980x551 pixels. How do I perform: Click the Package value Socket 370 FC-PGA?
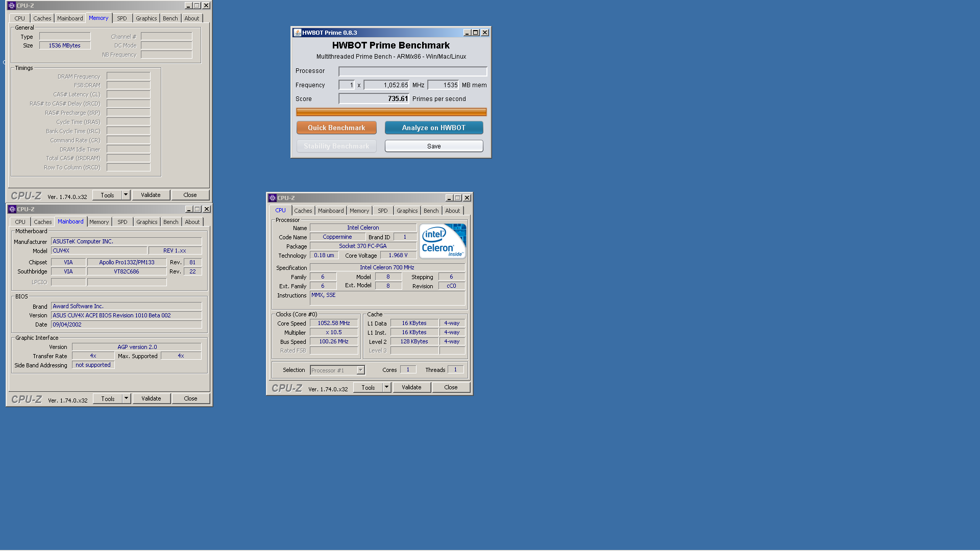tap(363, 246)
